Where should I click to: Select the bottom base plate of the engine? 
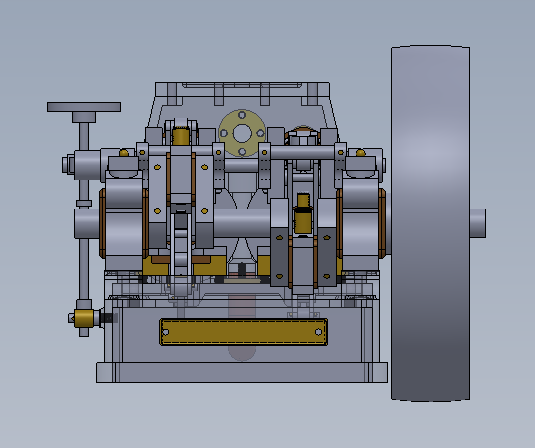click(242, 372)
